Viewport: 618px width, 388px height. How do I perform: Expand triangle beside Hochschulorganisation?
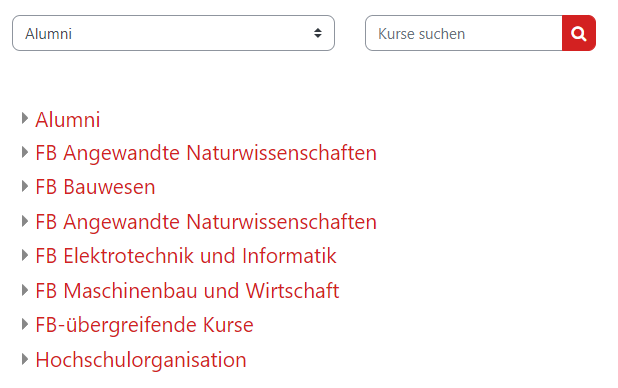[25, 359]
